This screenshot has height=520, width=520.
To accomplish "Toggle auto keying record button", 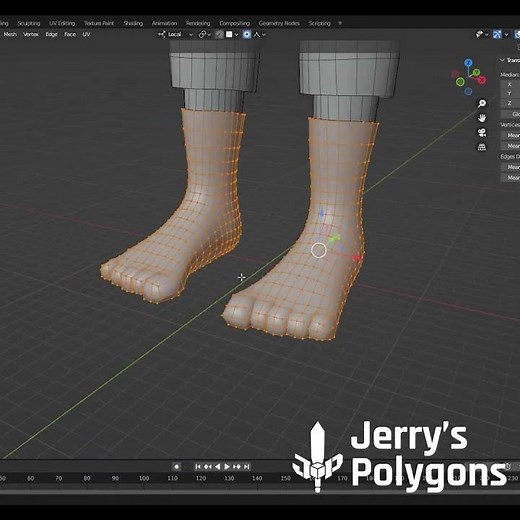I will coord(177,467).
